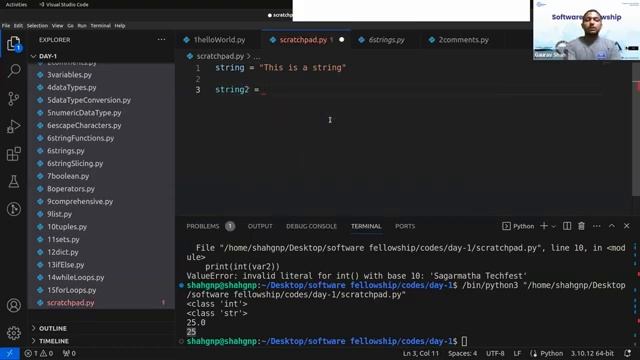
Task: Change indentation via Spaces: 4
Action: pos(462,353)
